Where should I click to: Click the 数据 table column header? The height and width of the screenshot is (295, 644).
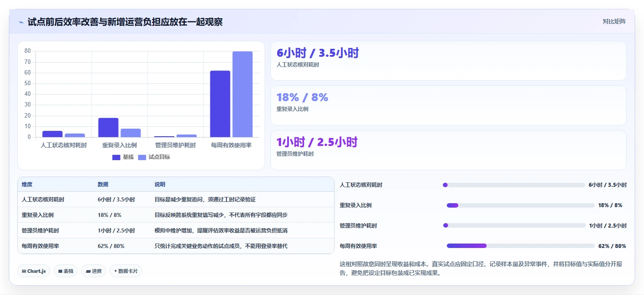coord(103,185)
